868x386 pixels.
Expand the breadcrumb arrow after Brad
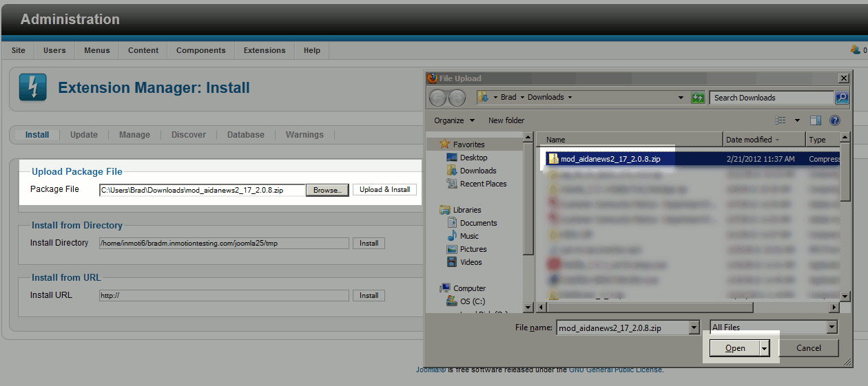click(x=522, y=98)
